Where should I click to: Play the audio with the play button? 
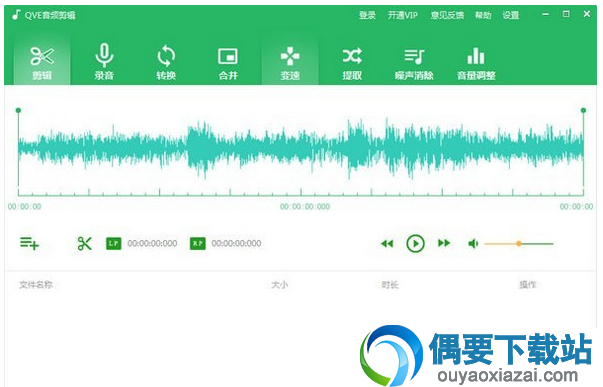(415, 244)
